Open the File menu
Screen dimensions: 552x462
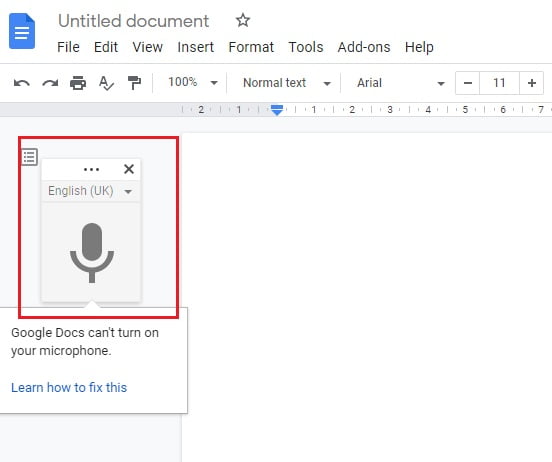68,47
